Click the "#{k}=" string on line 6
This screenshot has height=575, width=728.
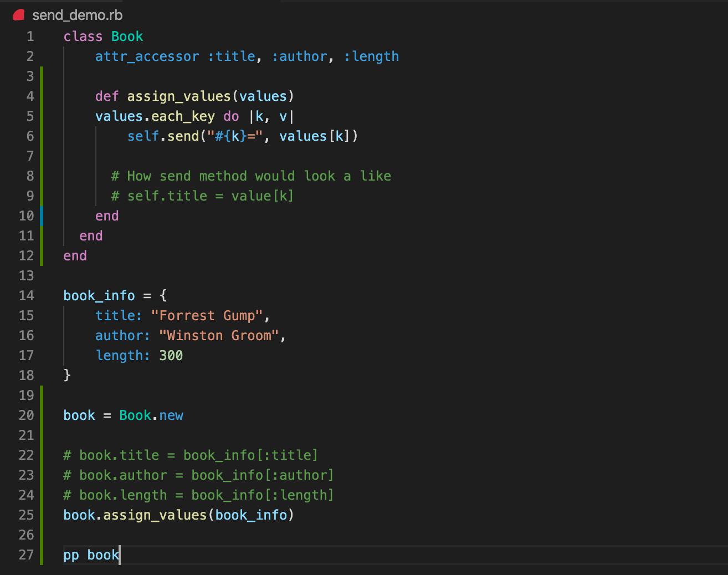coord(235,136)
